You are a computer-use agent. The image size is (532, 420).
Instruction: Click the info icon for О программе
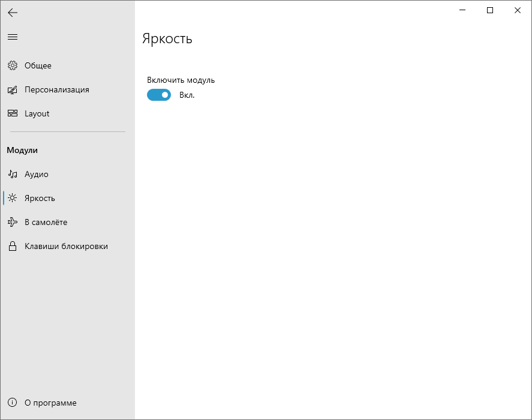(12, 403)
